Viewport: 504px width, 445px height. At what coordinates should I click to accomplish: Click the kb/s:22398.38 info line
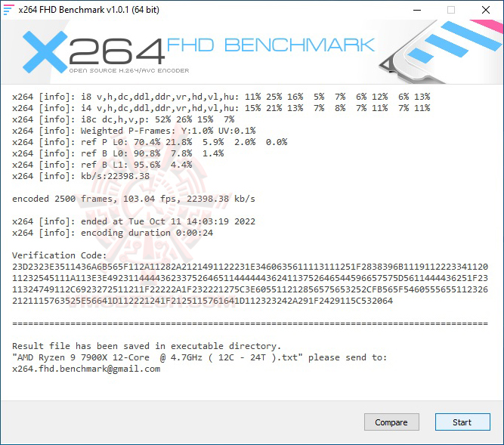pyautogui.click(x=81, y=176)
